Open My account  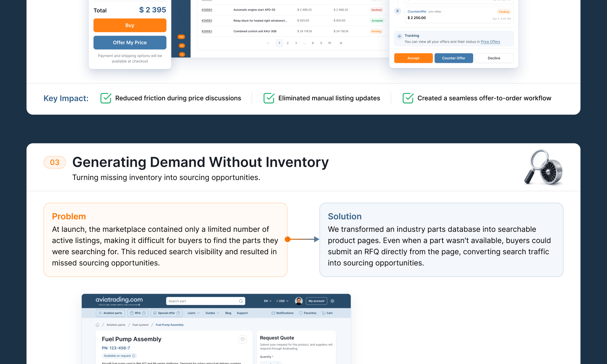(317, 301)
